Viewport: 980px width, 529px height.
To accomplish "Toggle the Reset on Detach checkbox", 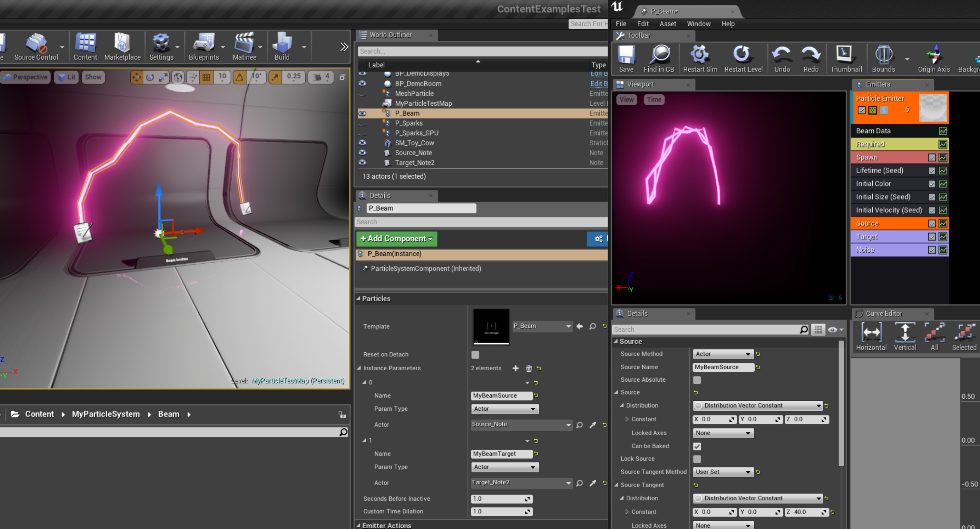I will [475, 355].
